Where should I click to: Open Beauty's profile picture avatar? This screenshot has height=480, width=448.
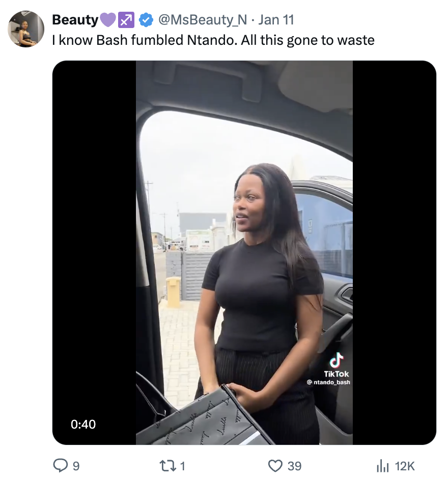coord(26,29)
